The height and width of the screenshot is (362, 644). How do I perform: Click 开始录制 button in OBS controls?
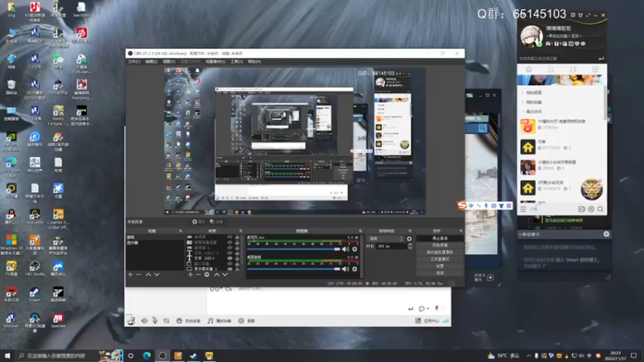coord(440,245)
